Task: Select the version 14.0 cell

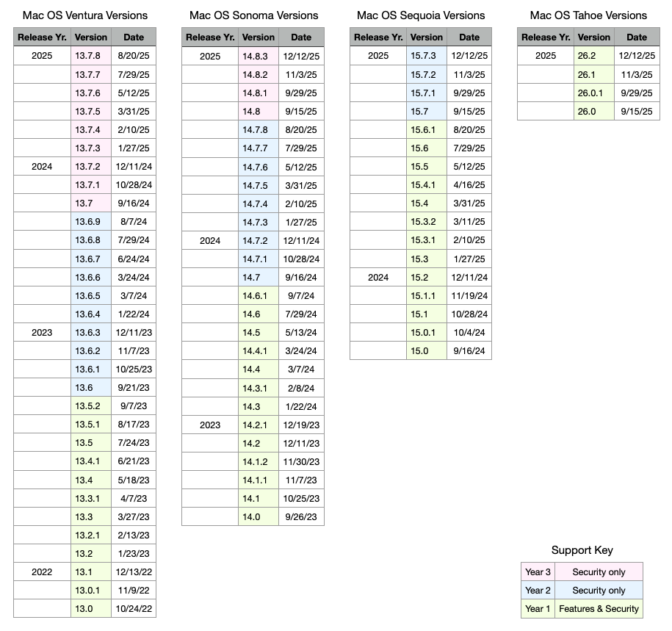Action: 259,516
